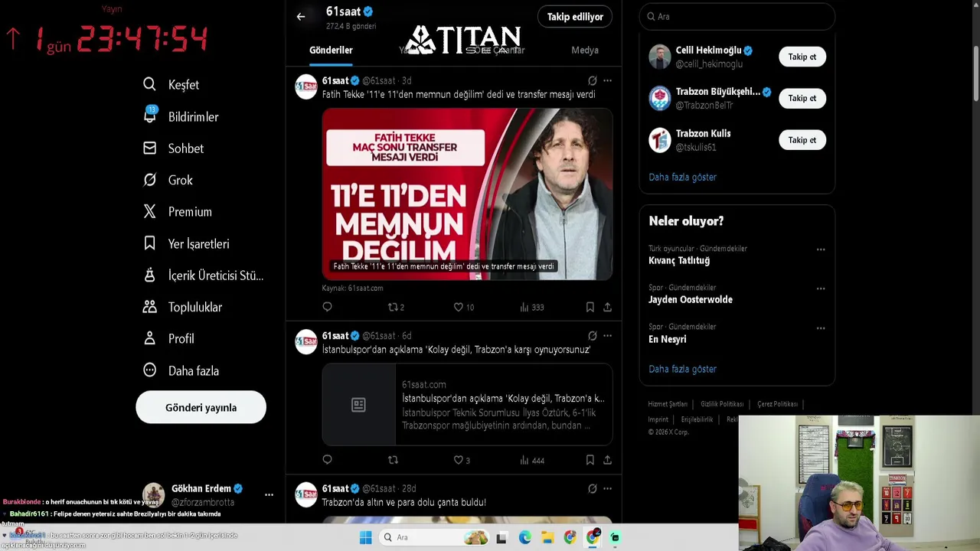Click Gönderi yayınla button
Image resolution: width=980 pixels, height=551 pixels.
[201, 408]
